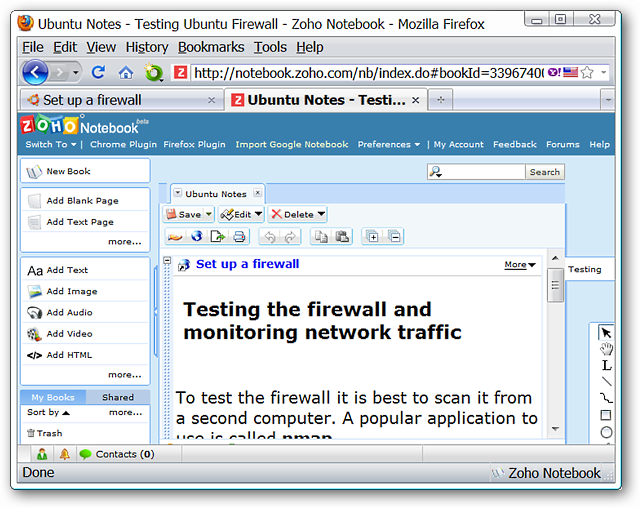Open the Switch To dropdown
Image resolution: width=640 pixels, height=508 pixels.
pos(51,144)
